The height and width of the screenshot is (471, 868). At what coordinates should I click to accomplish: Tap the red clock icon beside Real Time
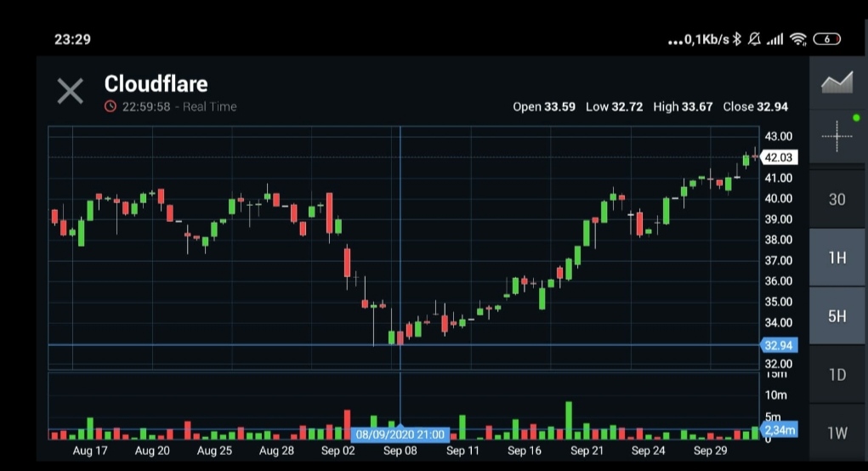[x=111, y=106]
